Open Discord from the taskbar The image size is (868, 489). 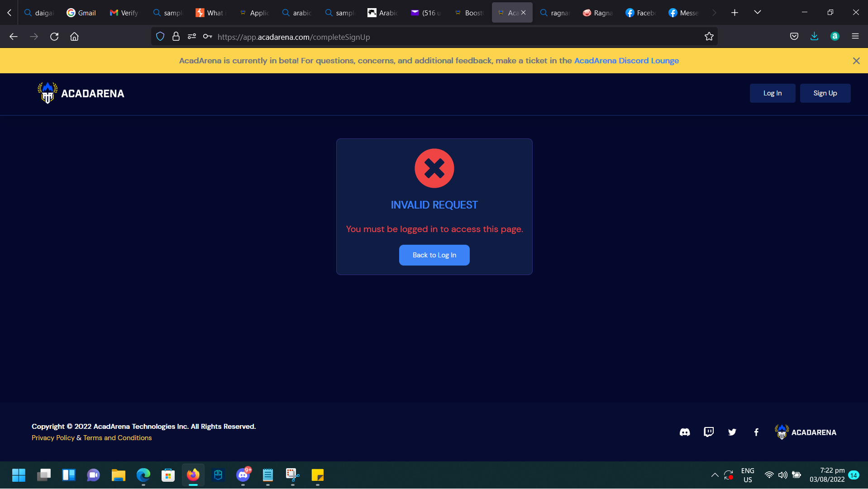pyautogui.click(x=243, y=475)
